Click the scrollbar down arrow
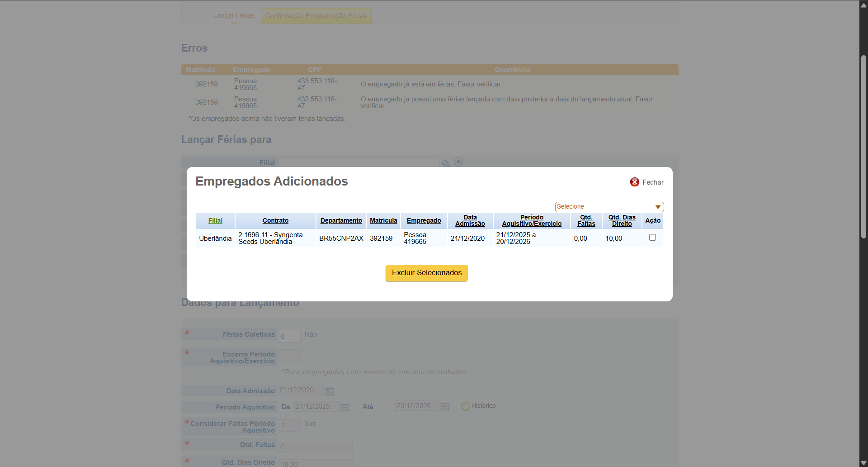This screenshot has height=467, width=868. click(863, 462)
